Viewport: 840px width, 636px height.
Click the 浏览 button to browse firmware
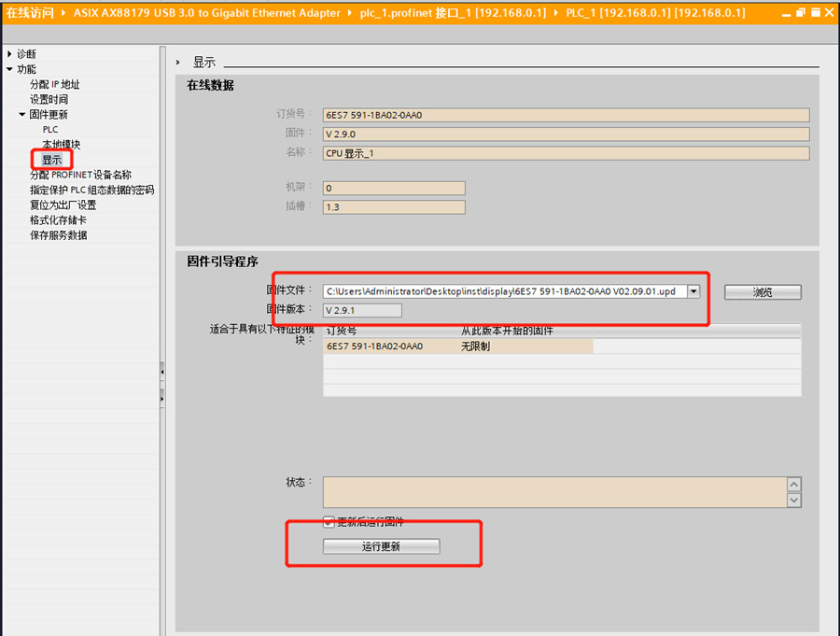(762, 292)
